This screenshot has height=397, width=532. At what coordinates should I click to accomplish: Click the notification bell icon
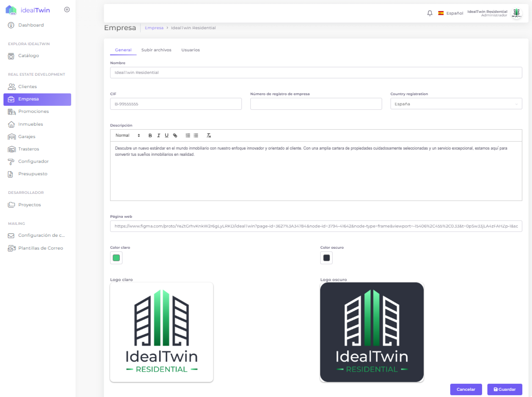pos(430,13)
